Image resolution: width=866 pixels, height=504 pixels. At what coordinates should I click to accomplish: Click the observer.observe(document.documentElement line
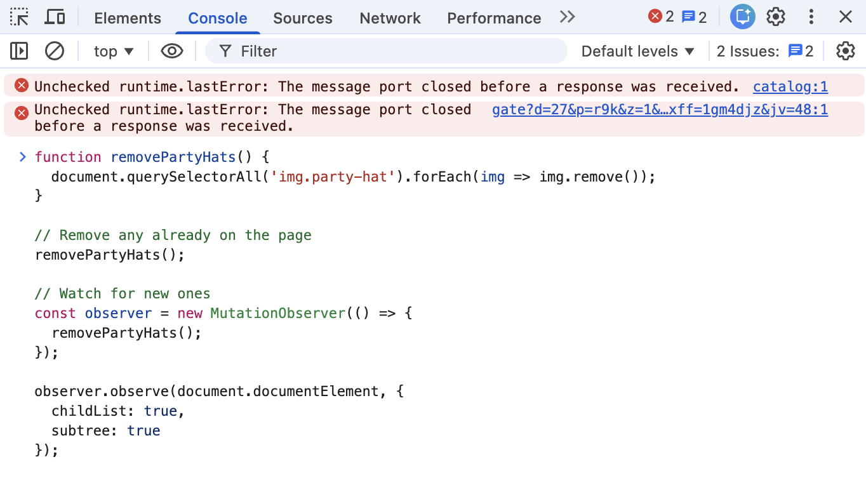tap(219, 392)
